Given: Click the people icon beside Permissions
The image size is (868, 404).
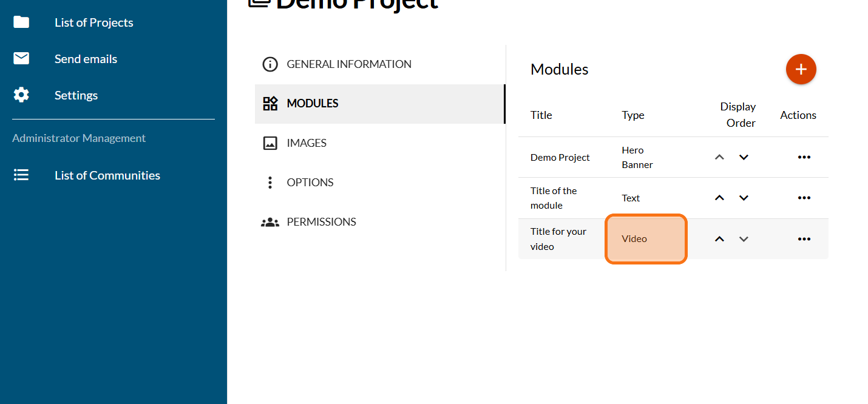Looking at the screenshot, I should pyautogui.click(x=270, y=222).
